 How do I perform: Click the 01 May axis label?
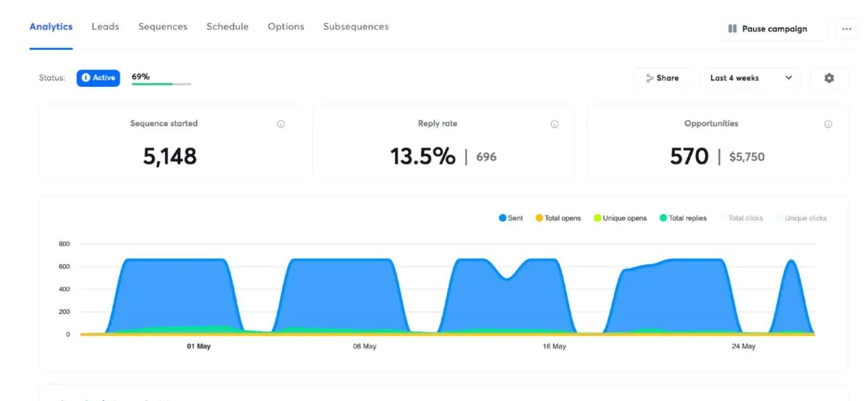tap(199, 347)
